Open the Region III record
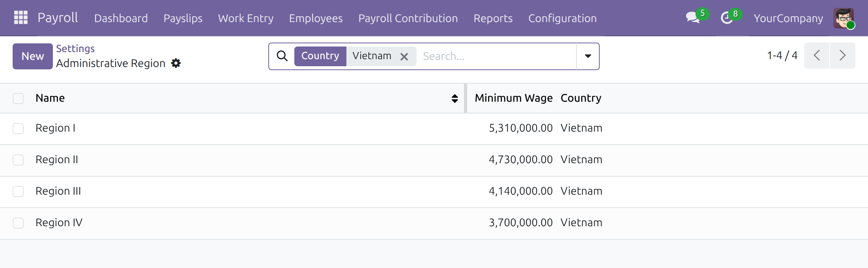 [x=58, y=191]
